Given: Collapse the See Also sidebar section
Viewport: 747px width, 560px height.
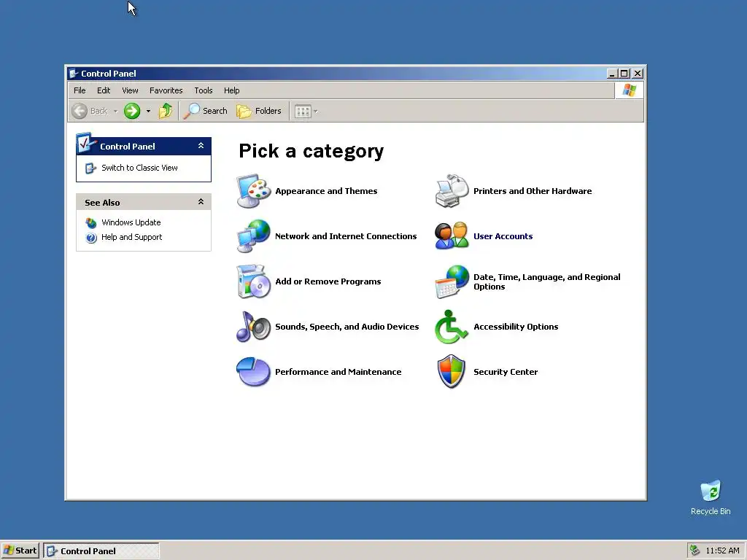Looking at the screenshot, I should click(201, 202).
